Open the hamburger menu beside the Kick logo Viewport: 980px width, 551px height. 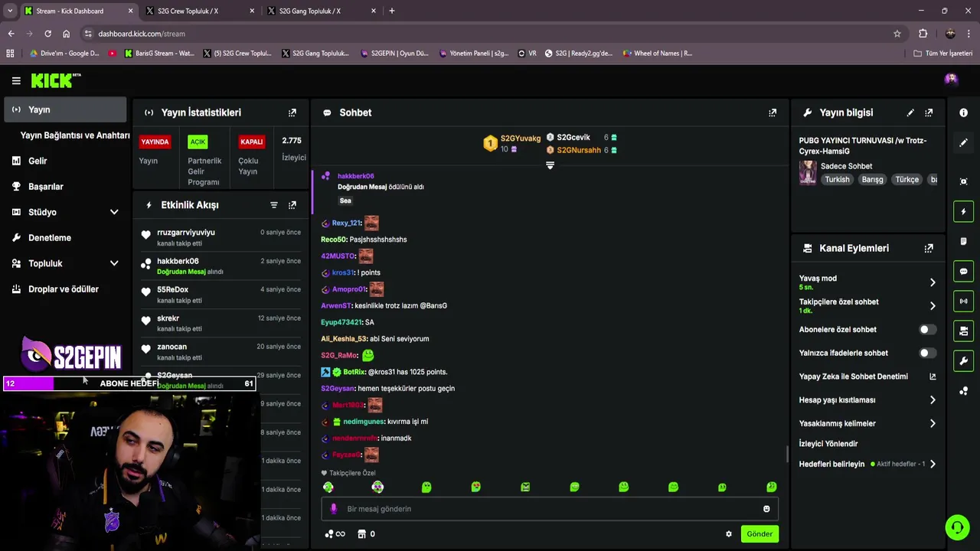point(16,80)
